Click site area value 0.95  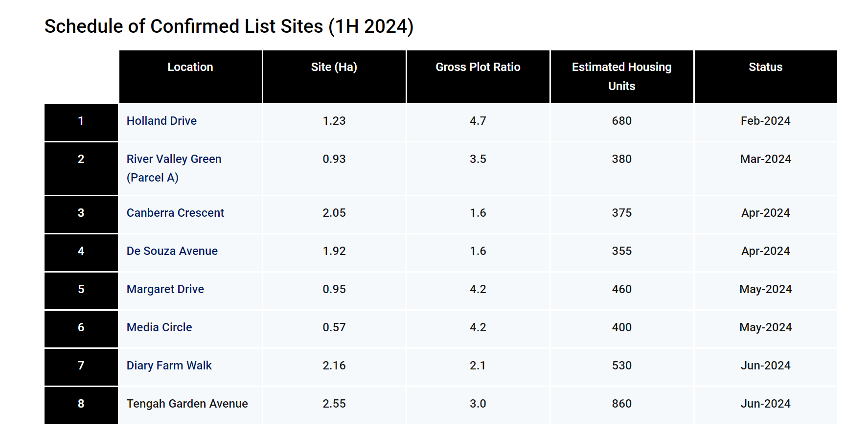pos(334,289)
